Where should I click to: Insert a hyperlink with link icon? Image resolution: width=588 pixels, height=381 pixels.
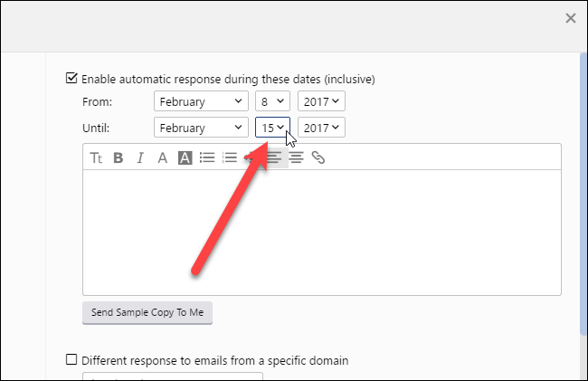(318, 157)
